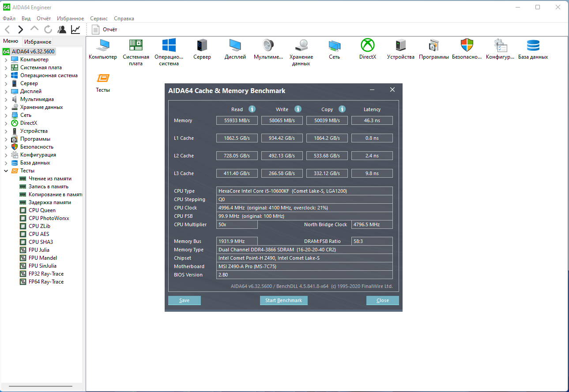Refresh using the circular arrow toolbar icon

[48, 30]
